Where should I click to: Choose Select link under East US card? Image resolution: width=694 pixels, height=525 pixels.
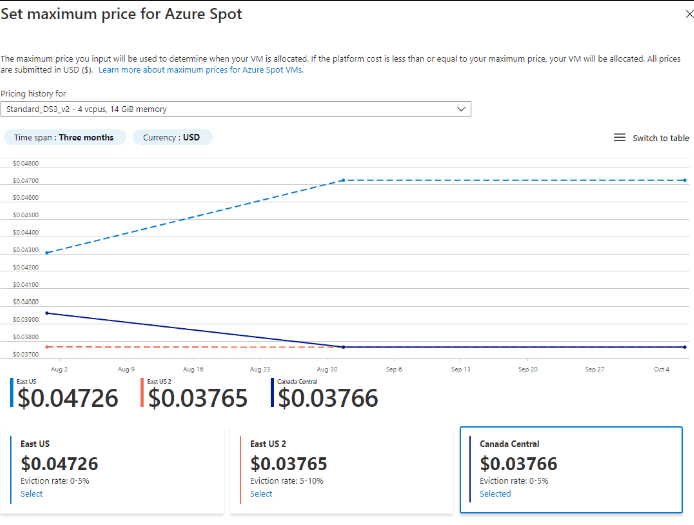point(32,494)
